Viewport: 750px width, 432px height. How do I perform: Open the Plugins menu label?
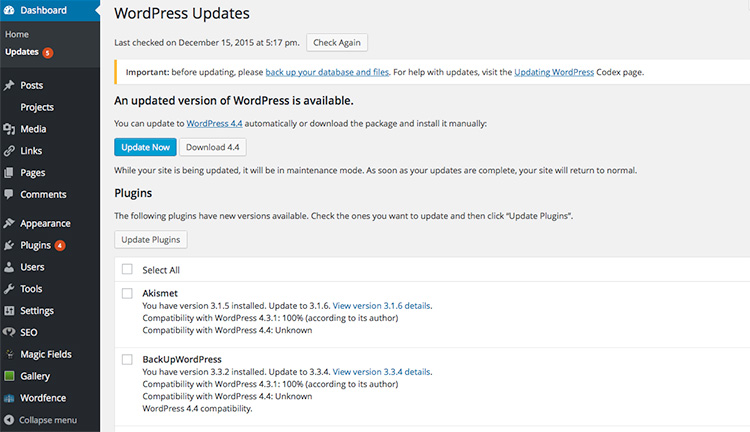click(35, 245)
